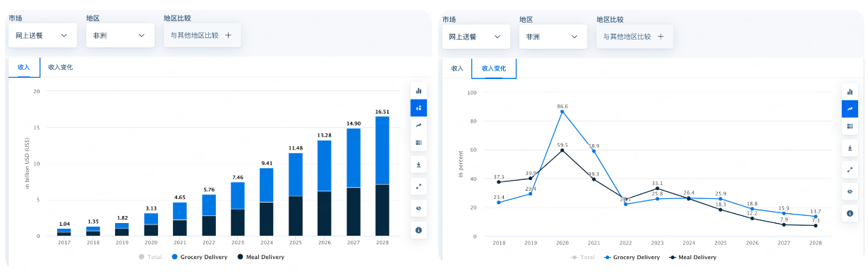
Task: Open 非洲 region dropdown in left panel
Action: pos(120,35)
